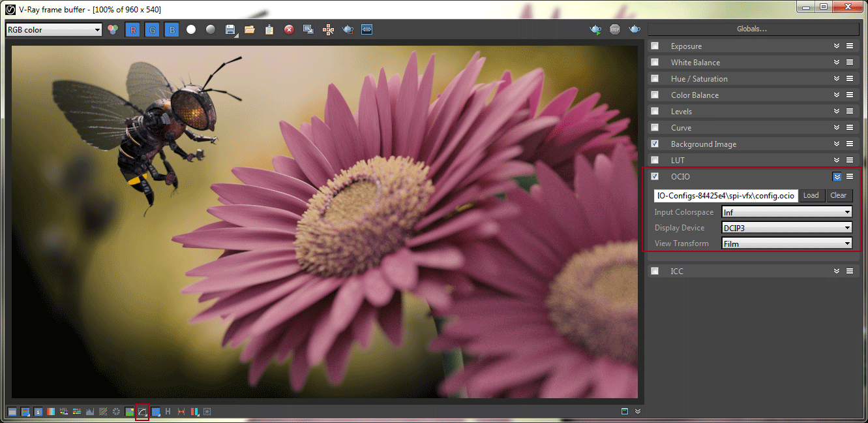
Task: Click the small square icon at bottom right
Action: point(625,411)
